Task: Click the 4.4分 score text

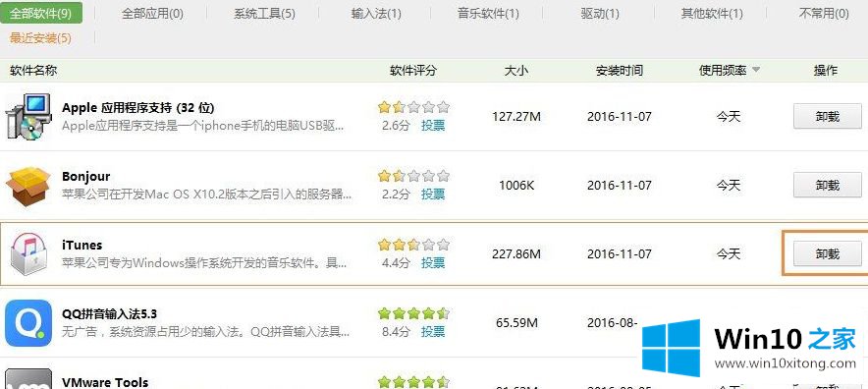Action: click(x=396, y=262)
